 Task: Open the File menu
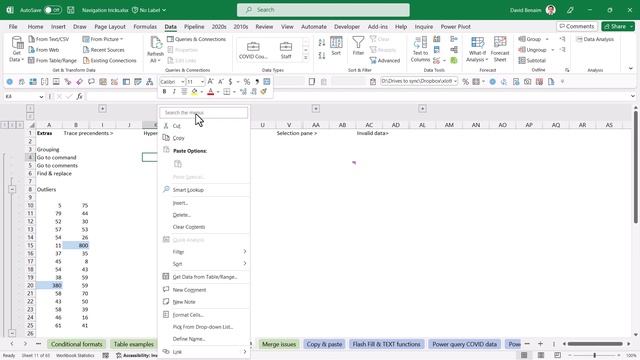(x=13, y=27)
